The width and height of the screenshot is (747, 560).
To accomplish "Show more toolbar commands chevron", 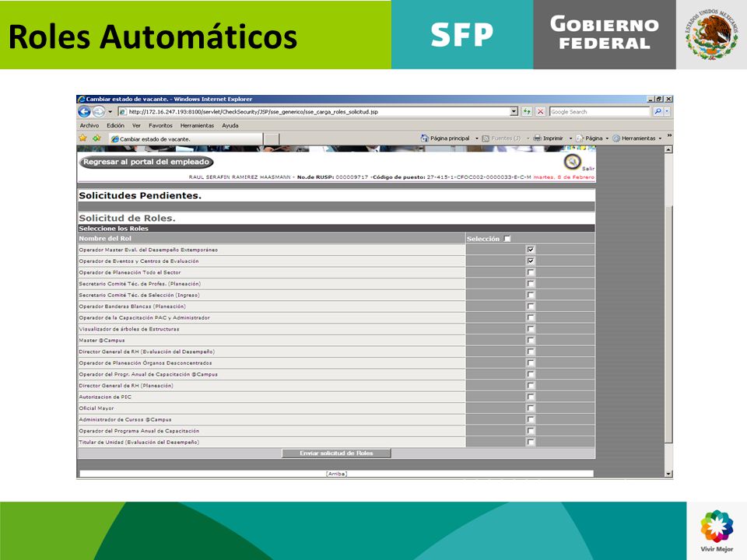I will point(669,135).
